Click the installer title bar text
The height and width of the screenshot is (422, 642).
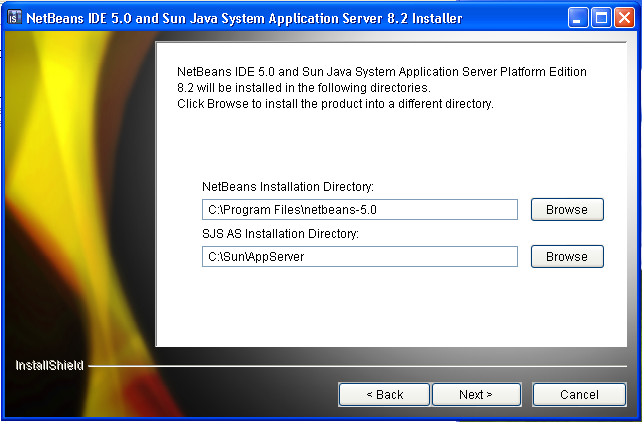click(x=244, y=18)
